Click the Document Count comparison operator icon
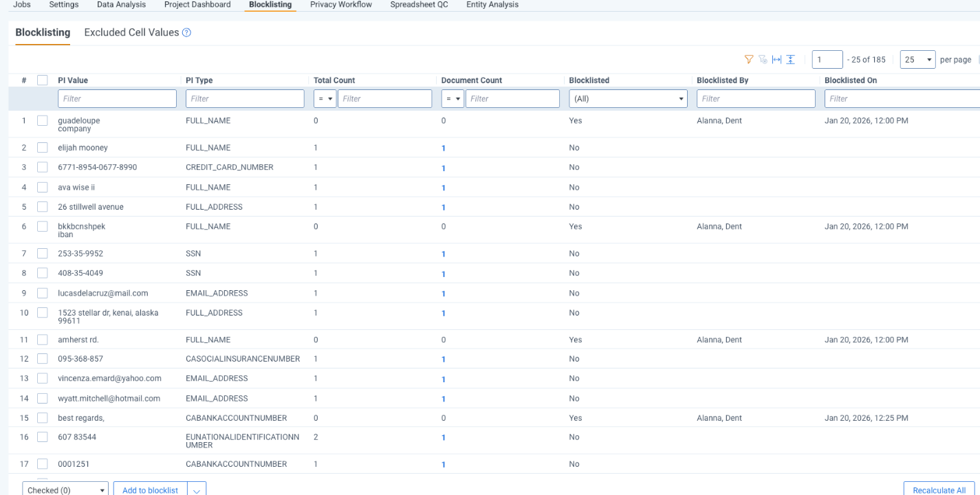Screen dimensions: 980x495 453,98
